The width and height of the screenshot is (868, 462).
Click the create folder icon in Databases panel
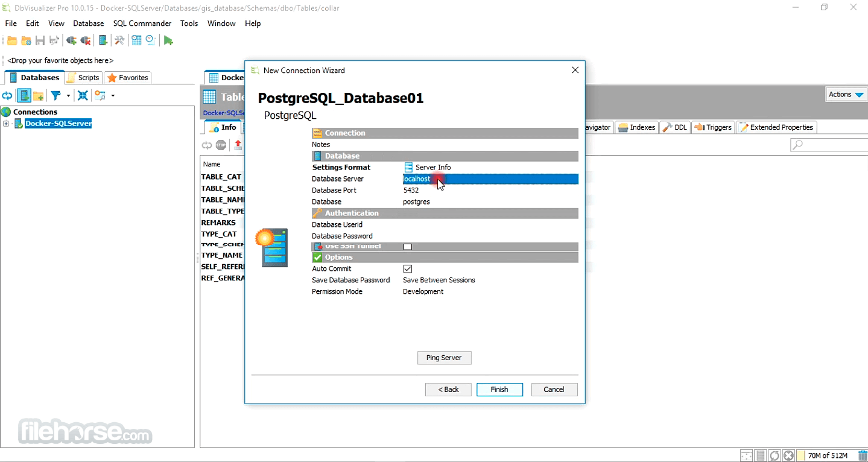(x=39, y=95)
